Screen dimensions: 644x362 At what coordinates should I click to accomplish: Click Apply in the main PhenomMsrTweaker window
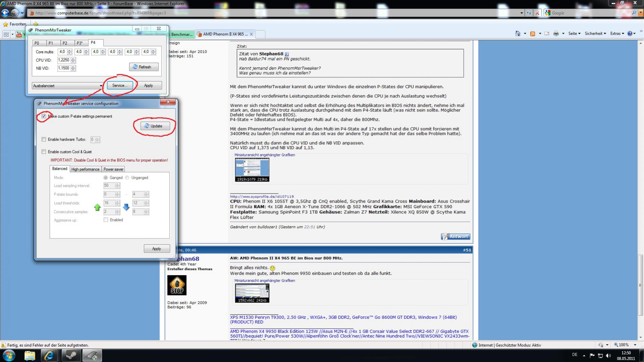148,86
